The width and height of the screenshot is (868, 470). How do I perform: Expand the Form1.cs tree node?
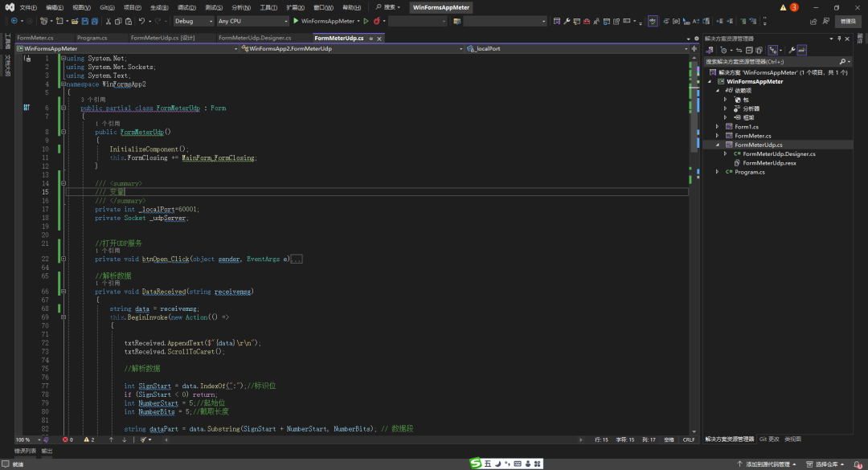(717, 127)
